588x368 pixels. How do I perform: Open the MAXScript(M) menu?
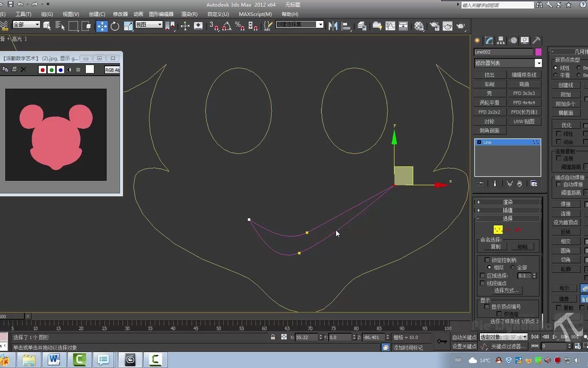click(255, 14)
